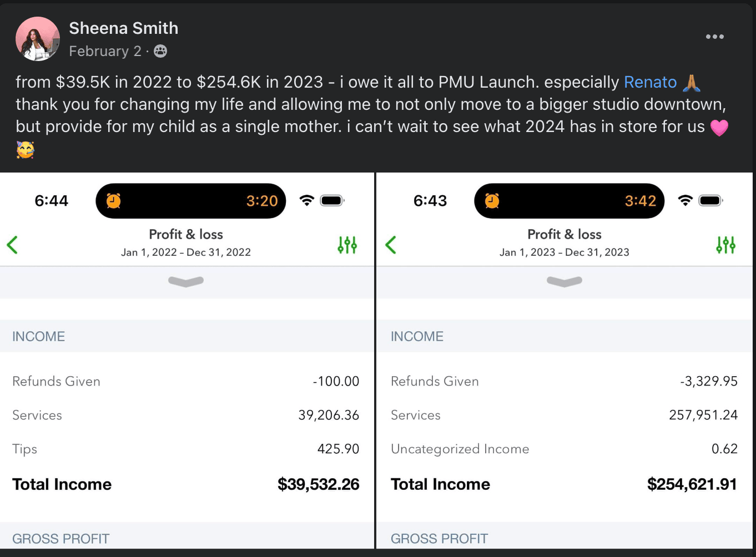The height and width of the screenshot is (557, 756).
Task: Select the 2023 Services row
Action: coord(565,415)
